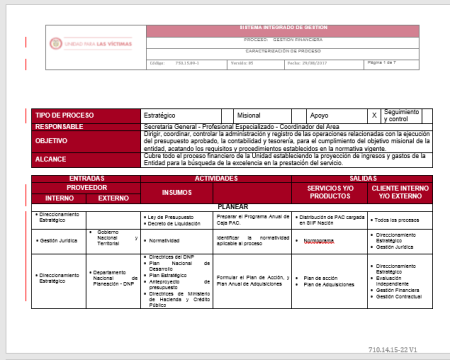Image resolution: width=450 pixels, height=360 pixels.
Task: Select the X mark beside Apoyo
Action: 374,115
